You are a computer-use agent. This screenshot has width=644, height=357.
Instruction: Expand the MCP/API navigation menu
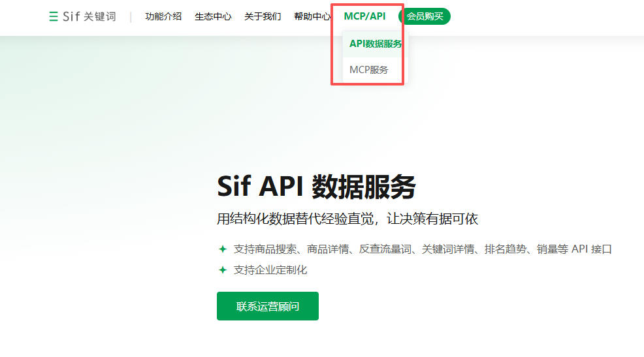(x=364, y=16)
